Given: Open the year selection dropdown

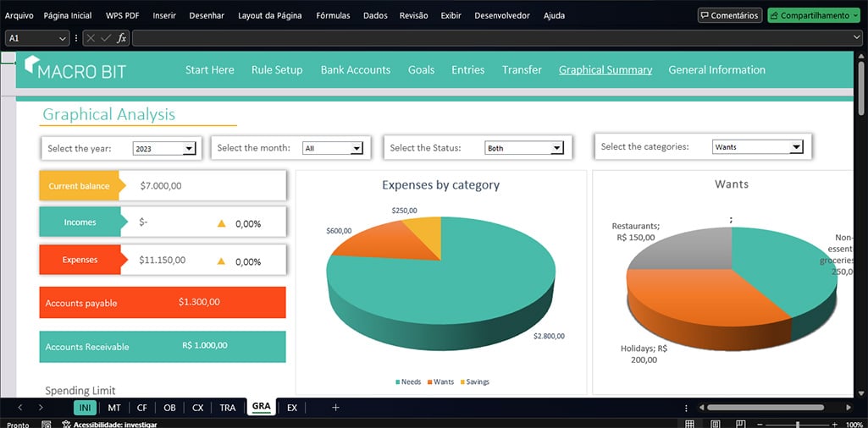Looking at the screenshot, I should (x=189, y=149).
